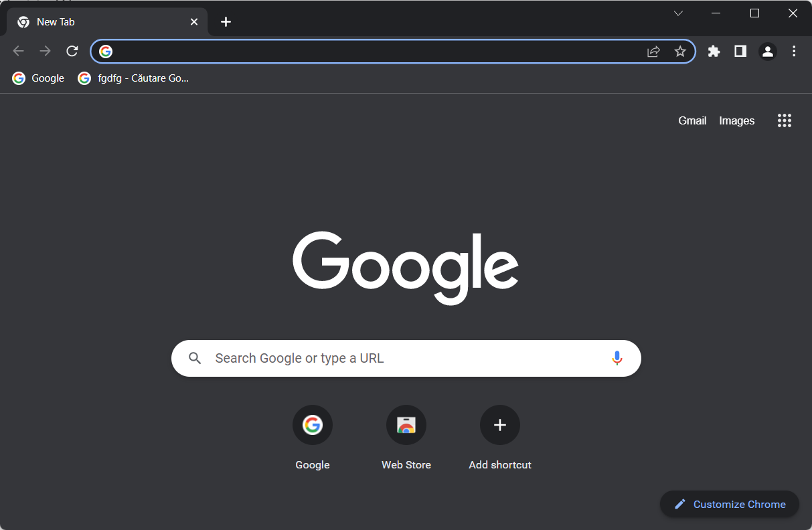The width and height of the screenshot is (812, 530).
Task: Share this page icon
Action: point(653,52)
